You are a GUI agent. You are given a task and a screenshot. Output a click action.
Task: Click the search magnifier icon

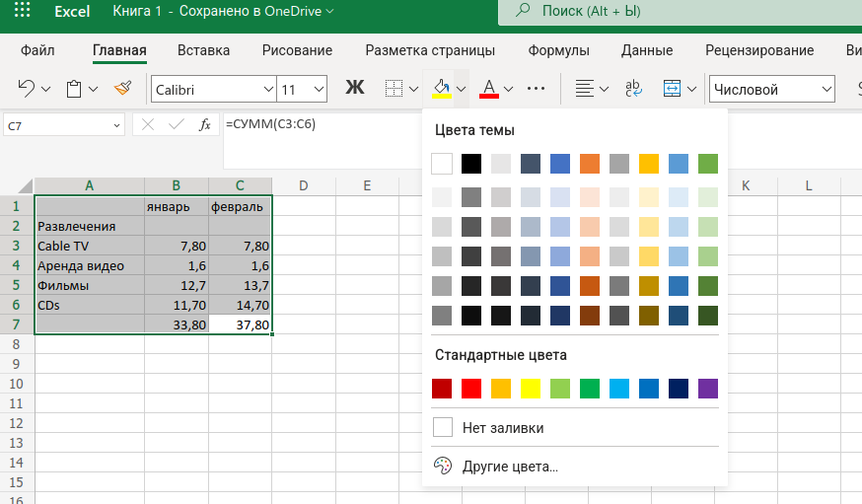coord(523,9)
